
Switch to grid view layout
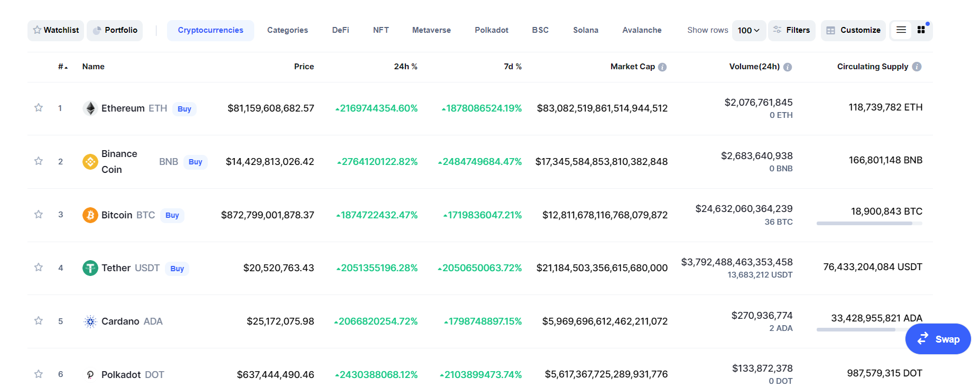921,30
